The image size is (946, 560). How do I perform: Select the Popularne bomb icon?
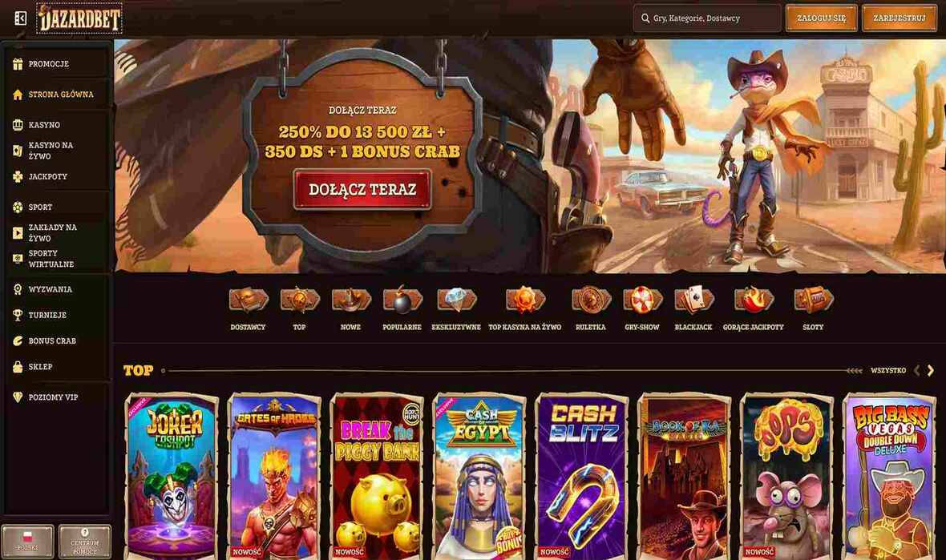(402, 300)
